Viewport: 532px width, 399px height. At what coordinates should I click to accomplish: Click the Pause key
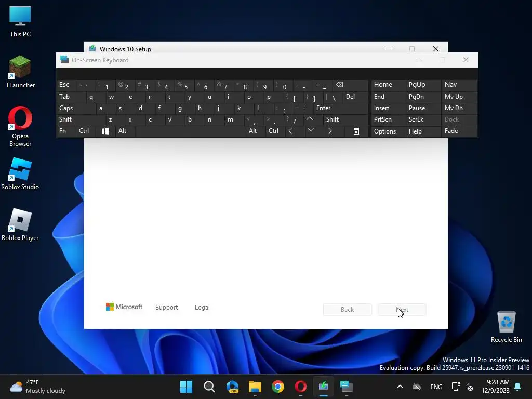coord(423,108)
